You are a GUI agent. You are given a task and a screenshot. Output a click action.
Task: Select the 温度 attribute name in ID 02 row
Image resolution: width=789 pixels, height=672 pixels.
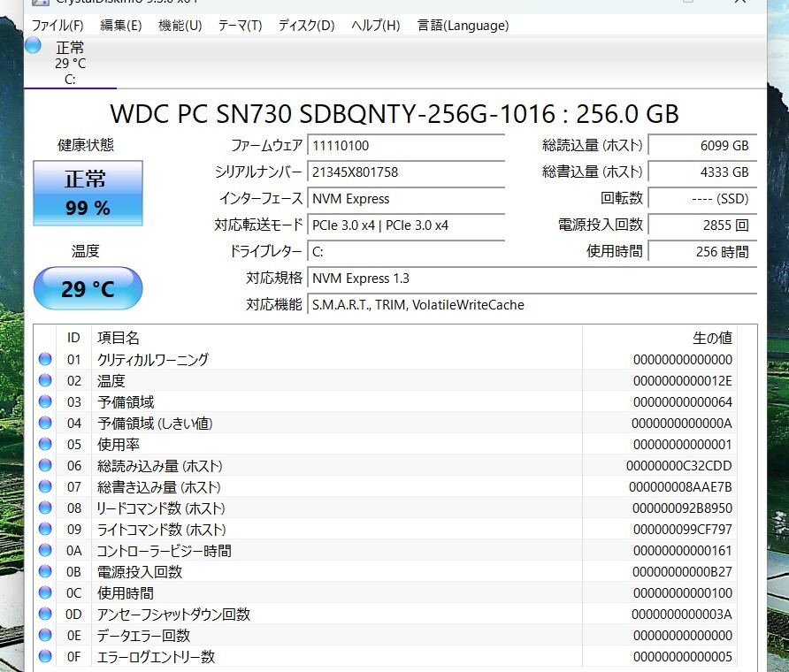[111, 381]
